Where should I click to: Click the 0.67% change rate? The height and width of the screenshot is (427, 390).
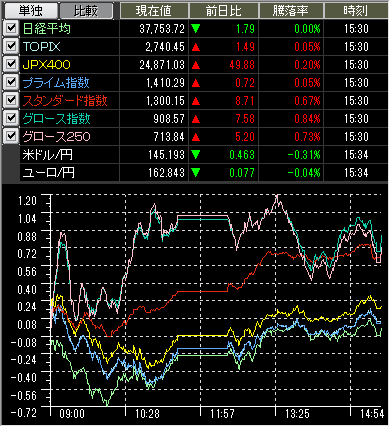[x=307, y=101]
